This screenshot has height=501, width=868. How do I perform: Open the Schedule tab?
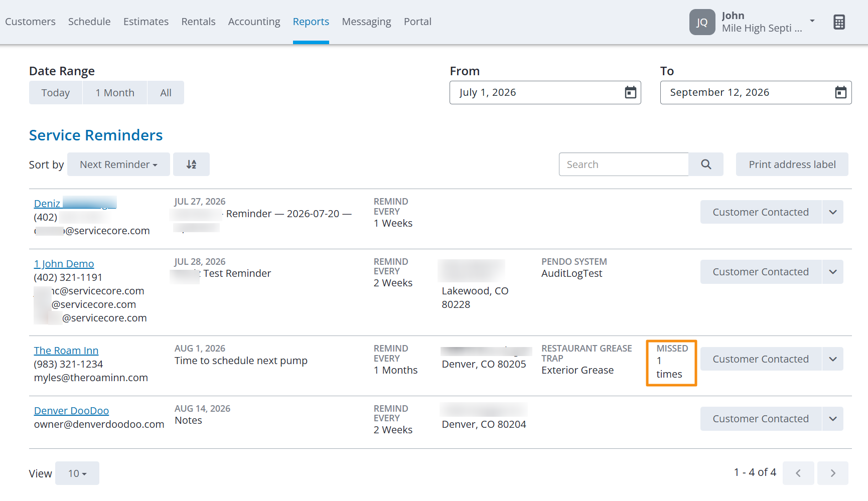click(89, 22)
